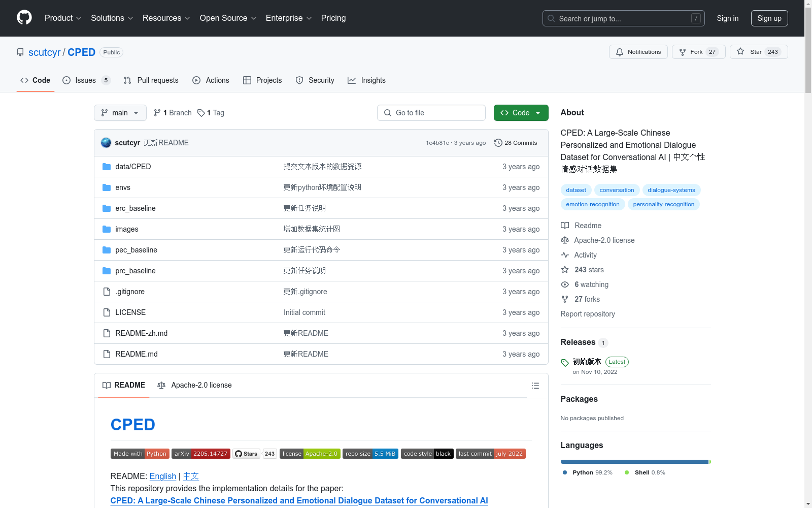Viewport: 812px width, 508px height.
Task: Click the Notifications button
Action: [638, 52]
